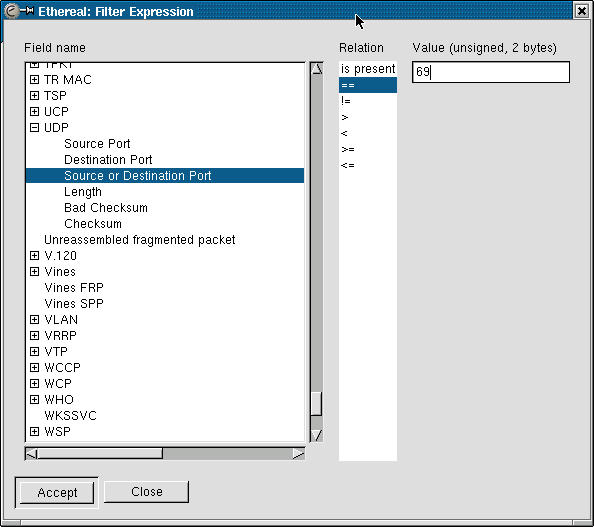Expand the UCP protocol node
Image resolution: width=594 pixels, height=527 pixels.
34,111
